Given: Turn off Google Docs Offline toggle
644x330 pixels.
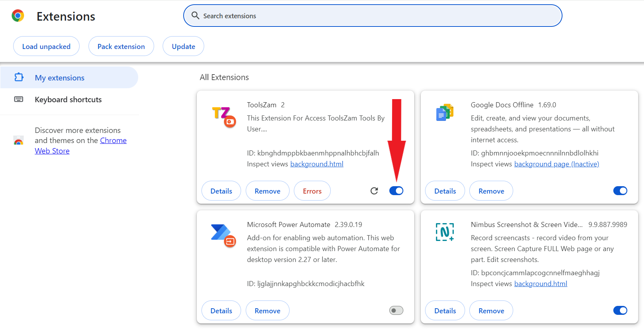Looking at the screenshot, I should 620,191.
